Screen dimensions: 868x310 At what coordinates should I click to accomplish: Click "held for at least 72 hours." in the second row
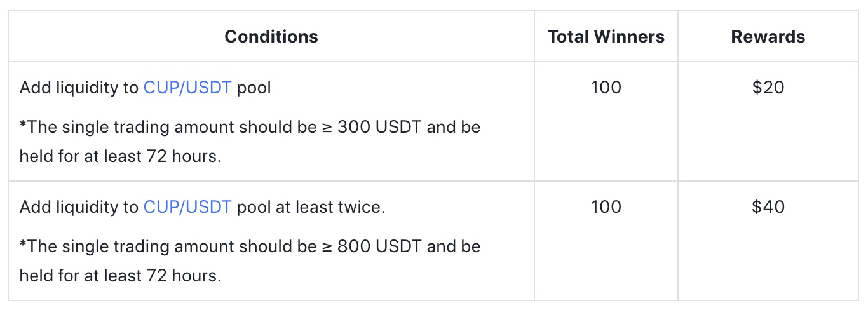coord(120,276)
